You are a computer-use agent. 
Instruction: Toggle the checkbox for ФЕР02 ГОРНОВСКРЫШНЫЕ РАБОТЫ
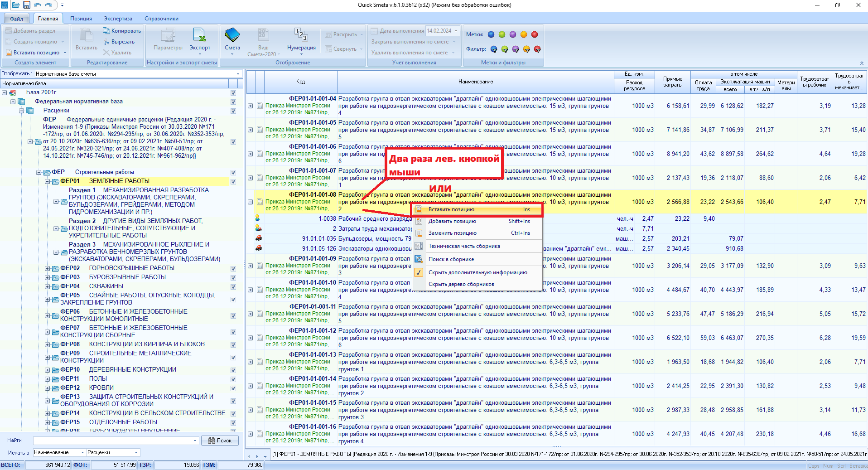[233, 269]
